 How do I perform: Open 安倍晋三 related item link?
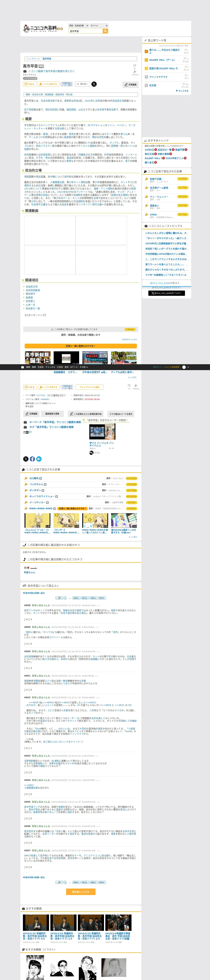pos(30,301)
